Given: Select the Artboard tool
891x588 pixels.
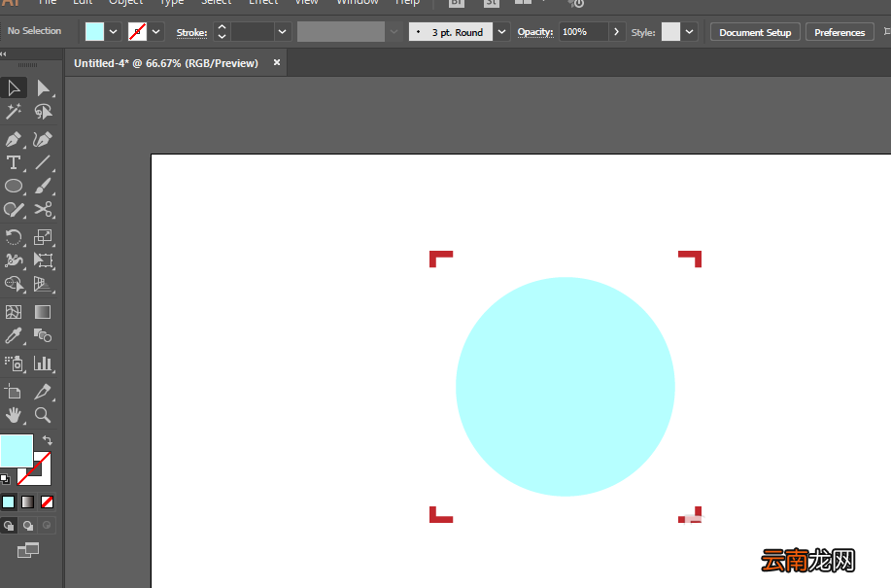Looking at the screenshot, I should pyautogui.click(x=14, y=392).
